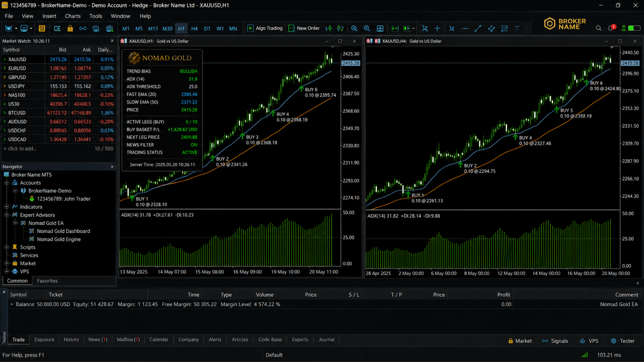Image resolution: width=644 pixels, height=362 pixels.
Task: Click the horizontal line drawing tool
Action: [x=465, y=28]
